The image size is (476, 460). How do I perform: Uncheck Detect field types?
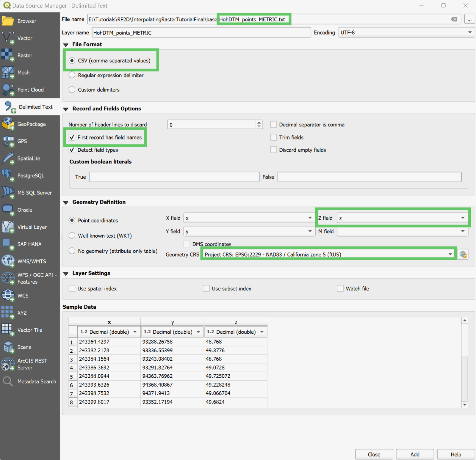click(72, 150)
